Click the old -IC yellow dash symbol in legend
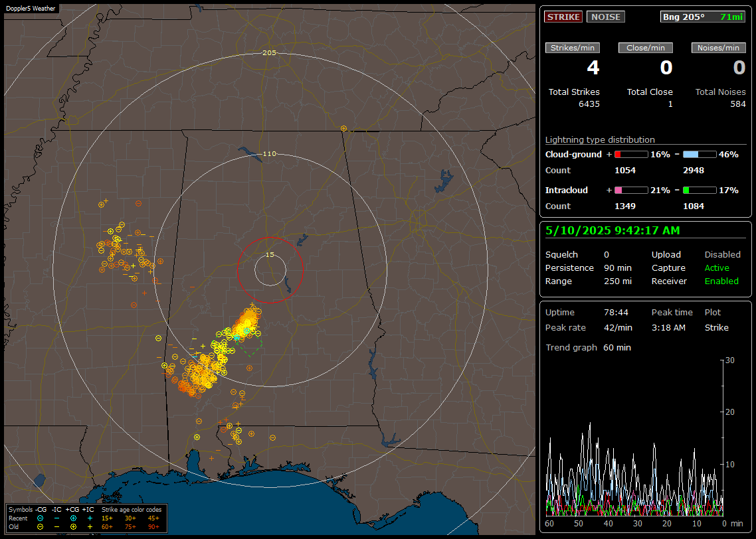The image size is (756, 539). coord(56,527)
